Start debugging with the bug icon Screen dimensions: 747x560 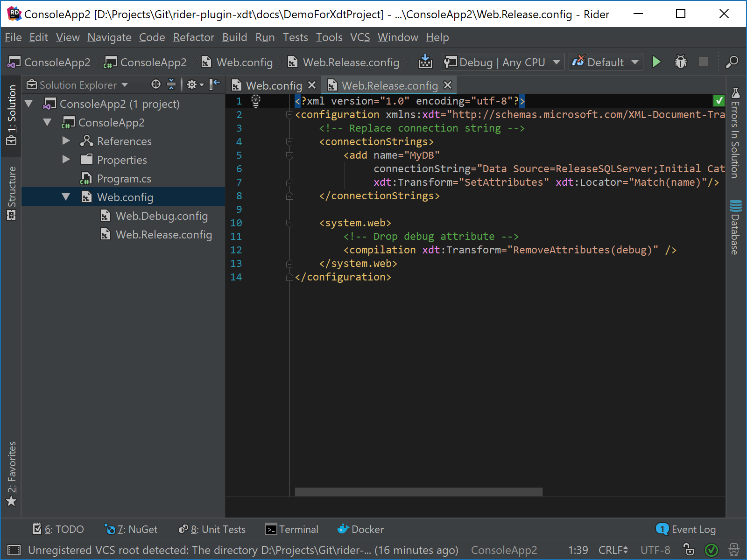click(681, 62)
